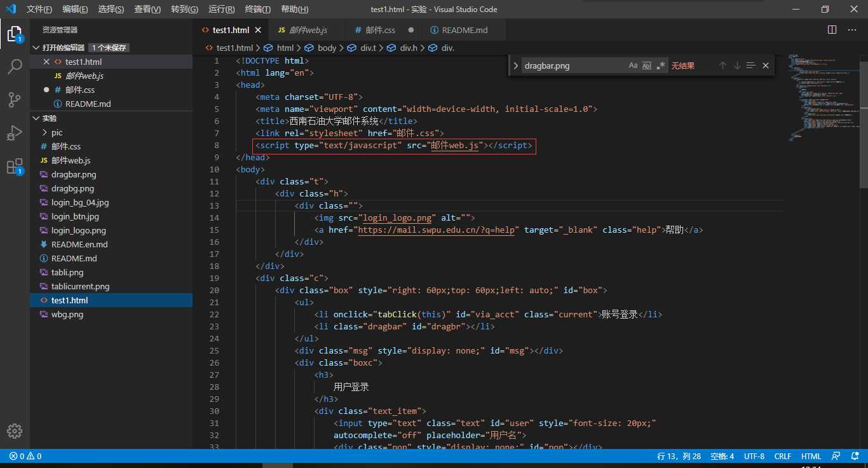Open the editor More Actions ellipsis
868x468 pixels.
pyautogui.click(x=853, y=30)
